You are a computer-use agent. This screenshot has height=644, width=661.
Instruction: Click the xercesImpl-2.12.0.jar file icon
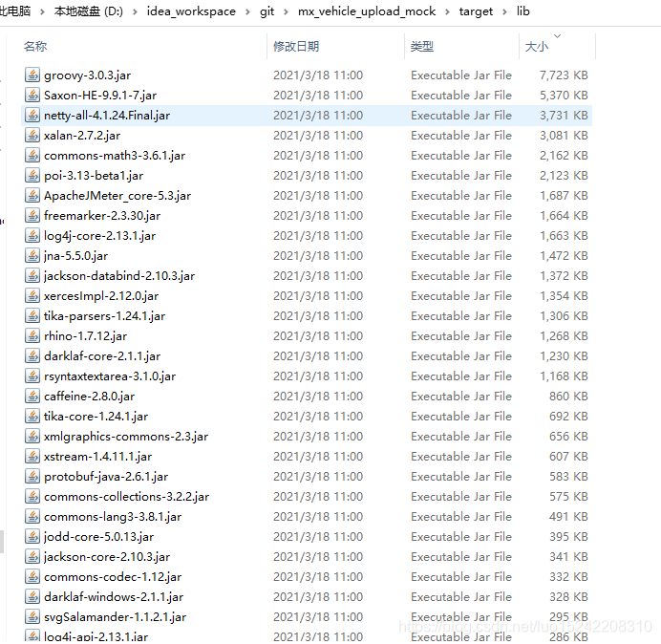coord(32,296)
